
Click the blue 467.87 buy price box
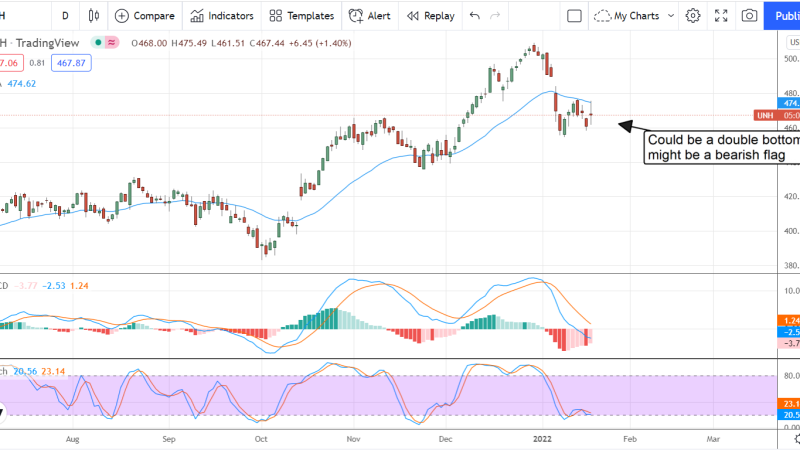click(x=74, y=62)
